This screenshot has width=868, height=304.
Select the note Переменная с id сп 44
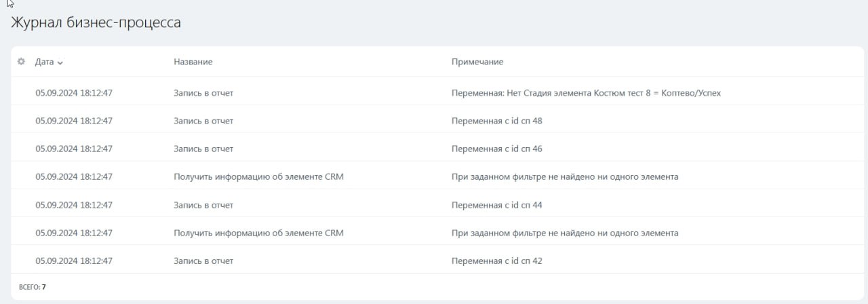496,205
